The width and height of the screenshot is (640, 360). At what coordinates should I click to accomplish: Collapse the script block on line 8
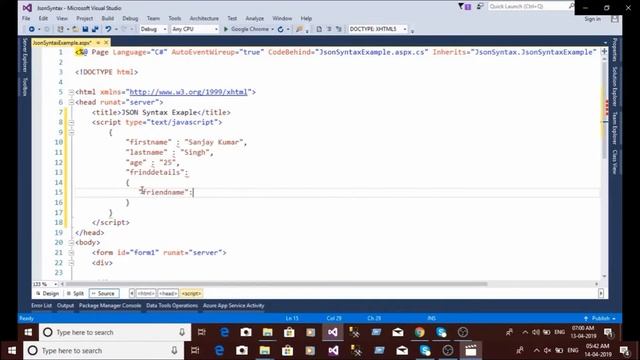[x=71, y=122]
